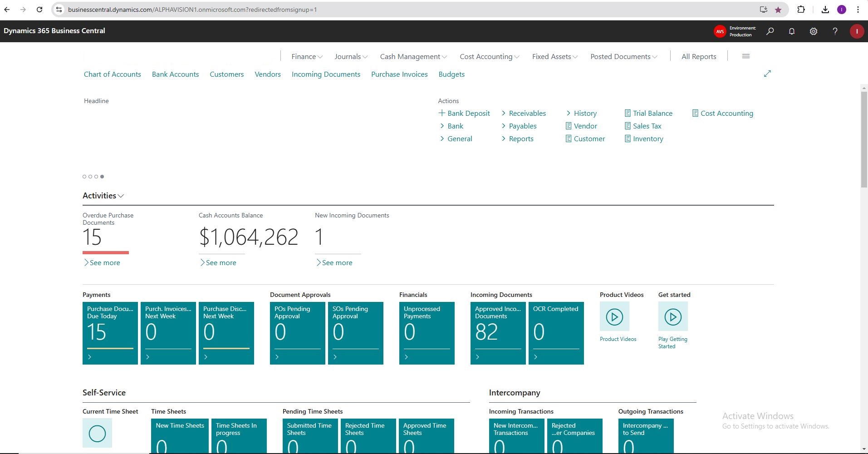Open the Inventory report action
The image size is (868, 454).
644,138
